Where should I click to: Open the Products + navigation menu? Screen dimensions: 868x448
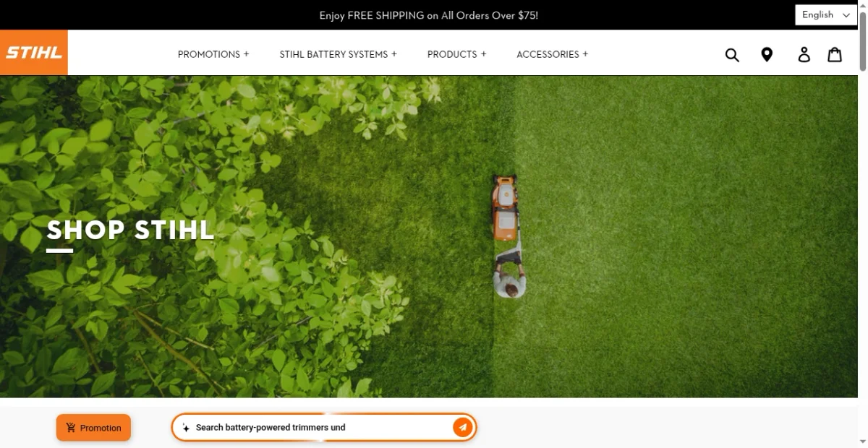pyautogui.click(x=456, y=54)
